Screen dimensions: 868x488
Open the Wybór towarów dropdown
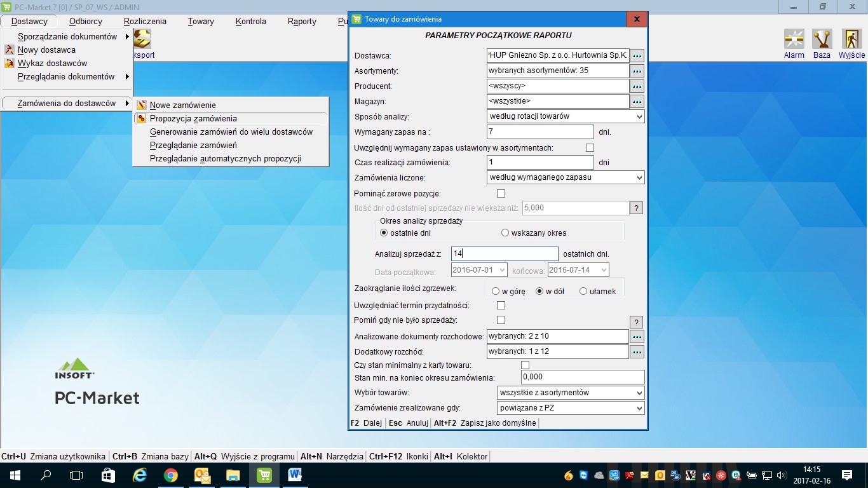pos(571,393)
